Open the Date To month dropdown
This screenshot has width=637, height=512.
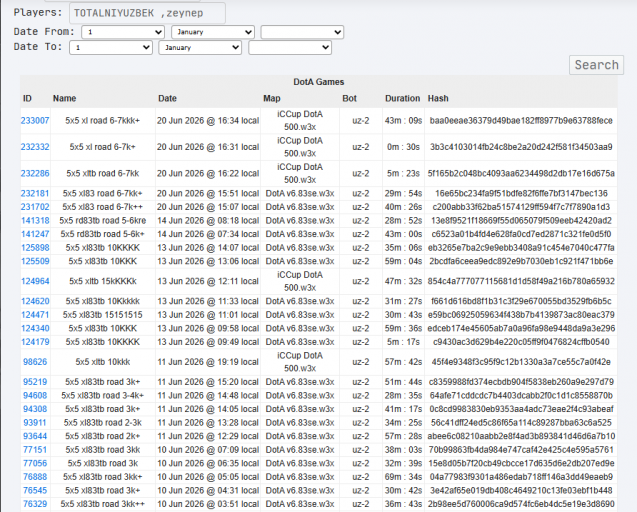pyautogui.click(x=200, y=48)
